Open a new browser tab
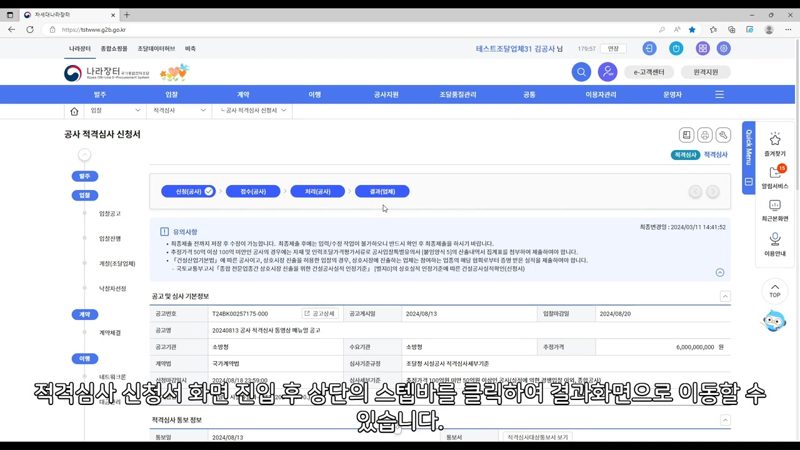Viewport: 800px width, 450px height. (x=127, y=15)
